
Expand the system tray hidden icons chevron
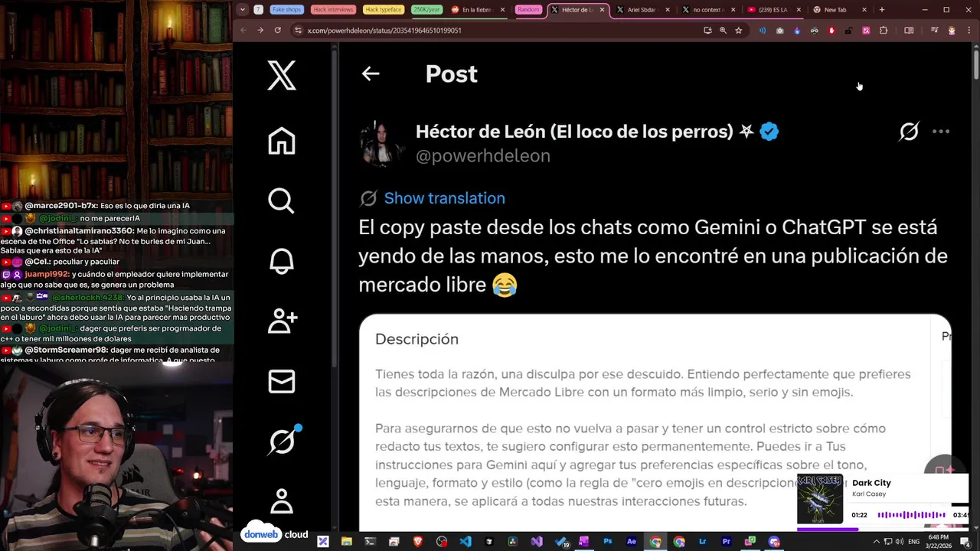[x=877, y=542]
